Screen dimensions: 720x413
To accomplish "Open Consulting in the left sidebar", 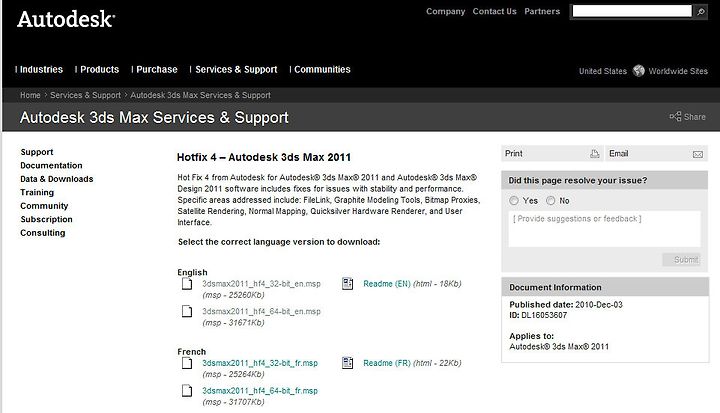I will [43, 233].
